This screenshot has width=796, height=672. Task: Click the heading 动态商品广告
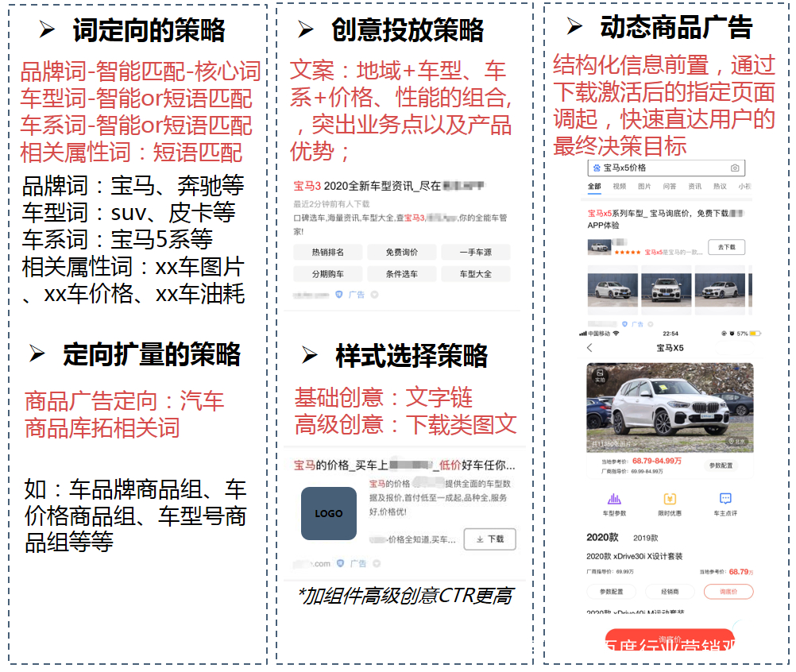click(676, 28)
